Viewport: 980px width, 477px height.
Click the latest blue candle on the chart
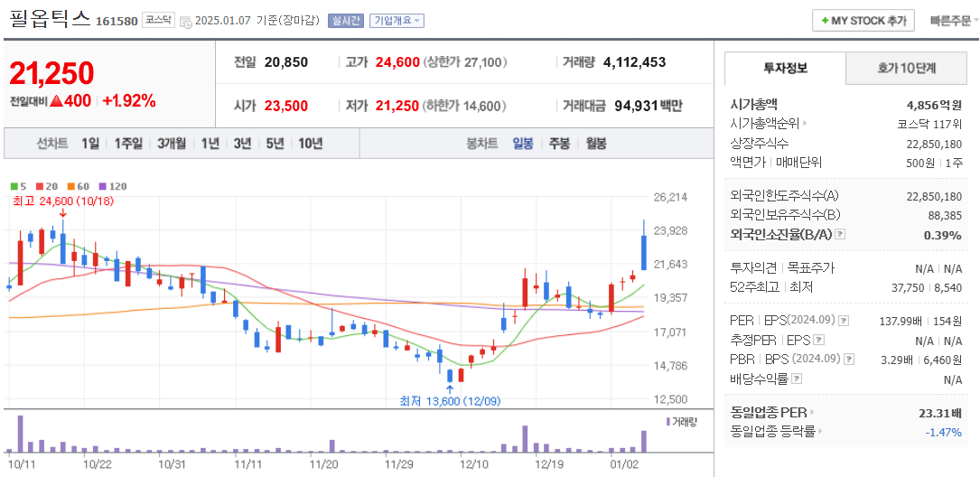coord(644,253)
